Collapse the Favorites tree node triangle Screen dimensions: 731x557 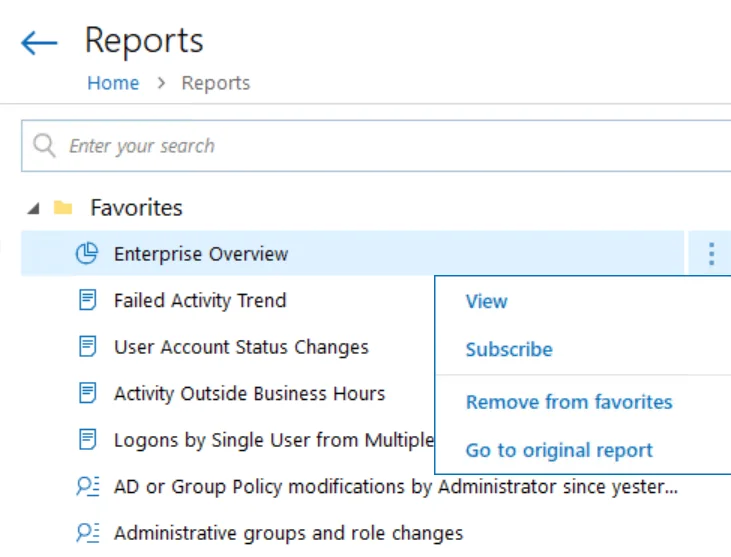point(33,208)
